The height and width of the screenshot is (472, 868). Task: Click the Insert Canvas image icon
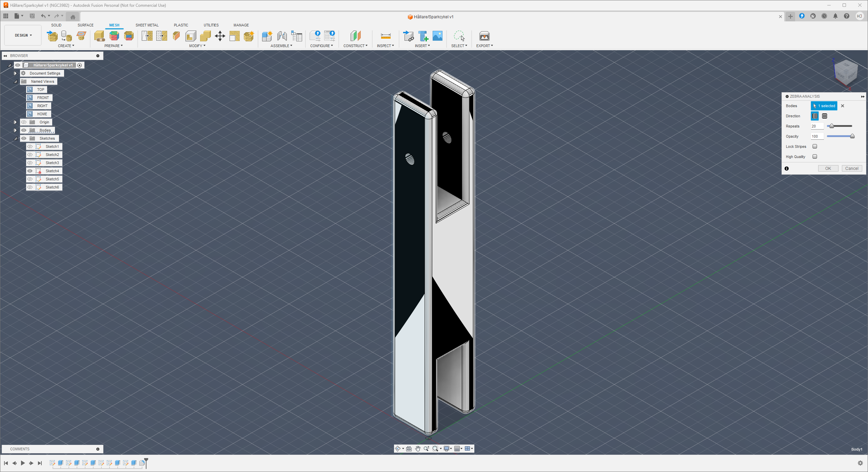click(x=437, y=36)
